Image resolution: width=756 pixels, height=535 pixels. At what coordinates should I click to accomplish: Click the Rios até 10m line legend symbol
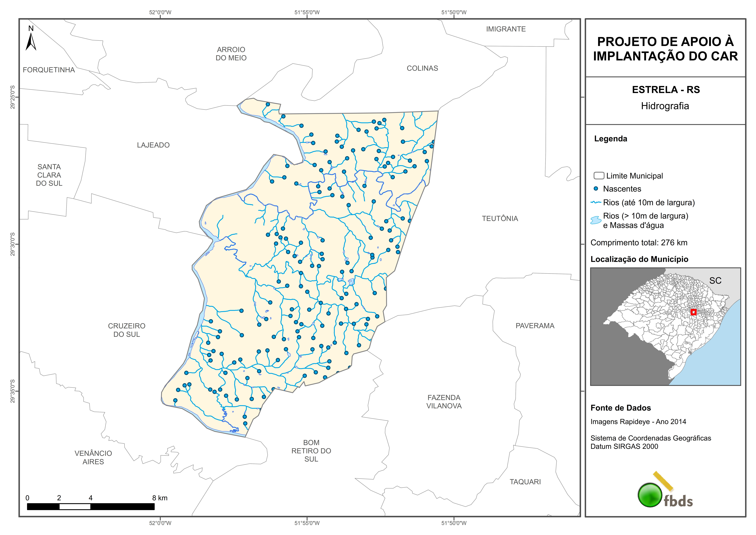[596, 202]
